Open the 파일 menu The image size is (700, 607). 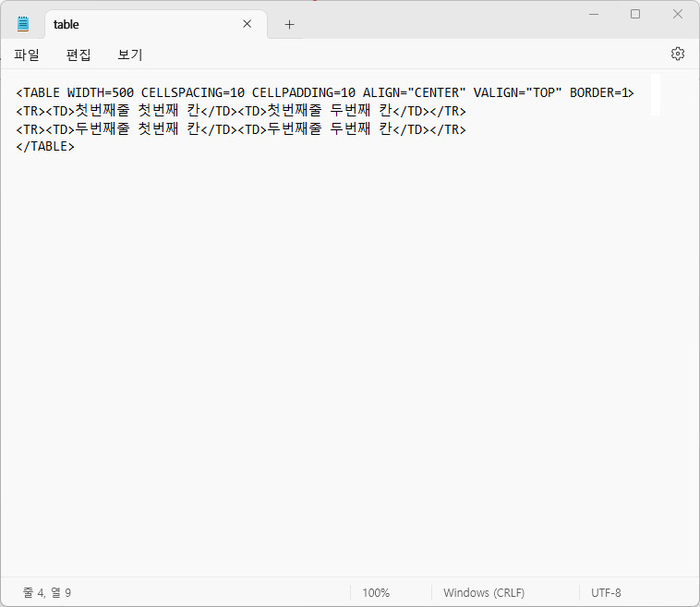[x=27, y=55]
